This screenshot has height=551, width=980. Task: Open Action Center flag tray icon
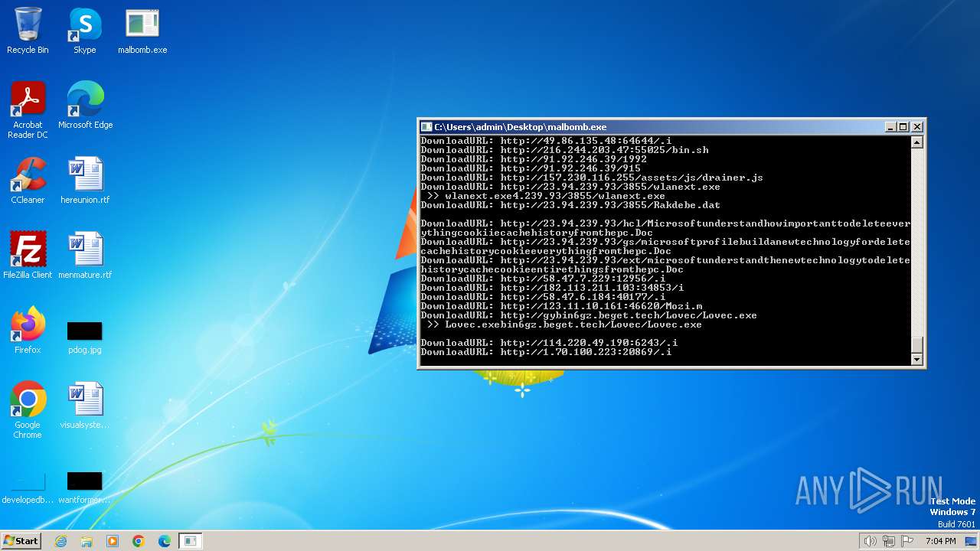click(x=908, y=541)
